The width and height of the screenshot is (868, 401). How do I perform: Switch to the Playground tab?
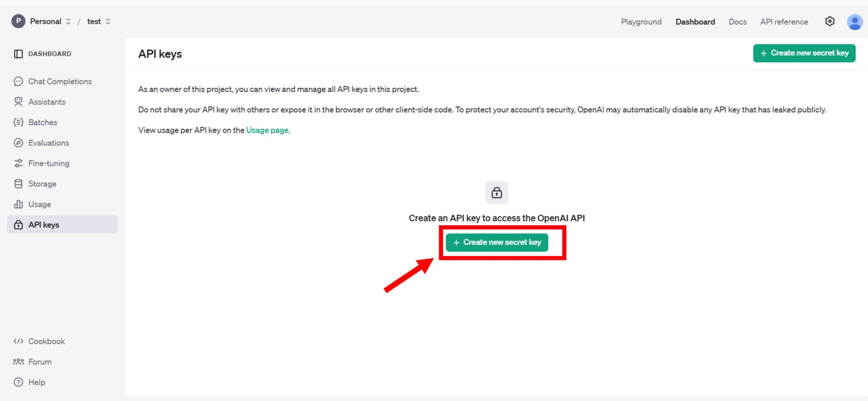point(641,22)
